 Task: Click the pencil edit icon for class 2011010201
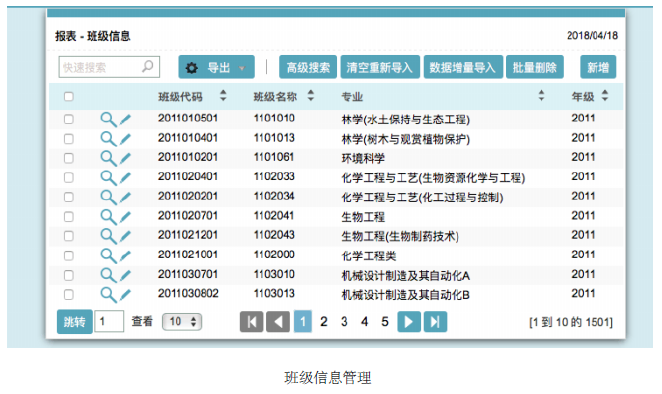pyautogui.click(x=125, y=158)
